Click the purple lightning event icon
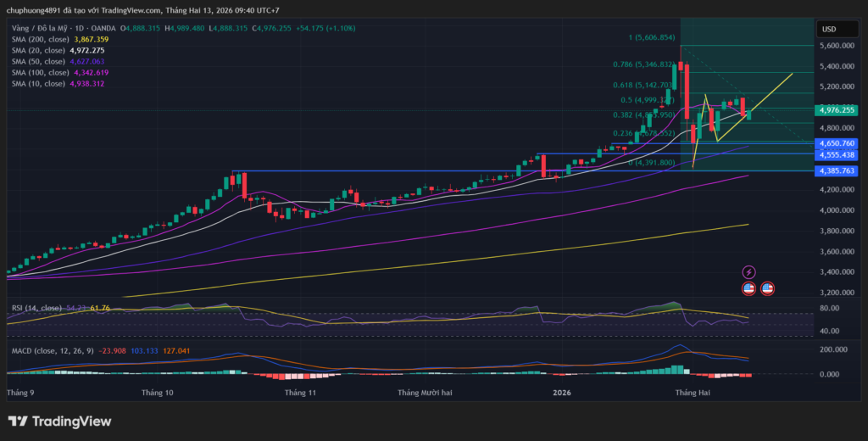The height and width of the screenshot is (441, 868). coord(748,272)
